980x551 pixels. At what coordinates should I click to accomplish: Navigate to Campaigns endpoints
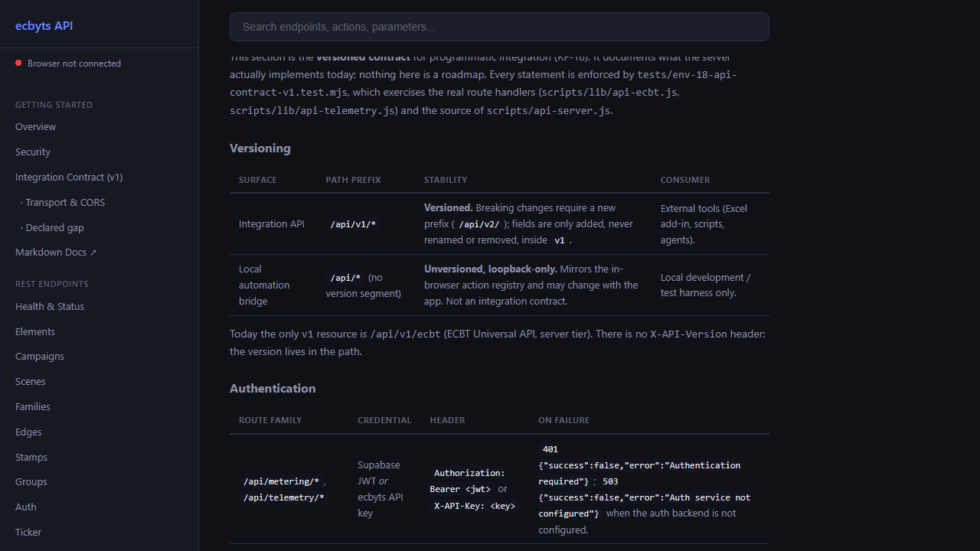(40, 356)
